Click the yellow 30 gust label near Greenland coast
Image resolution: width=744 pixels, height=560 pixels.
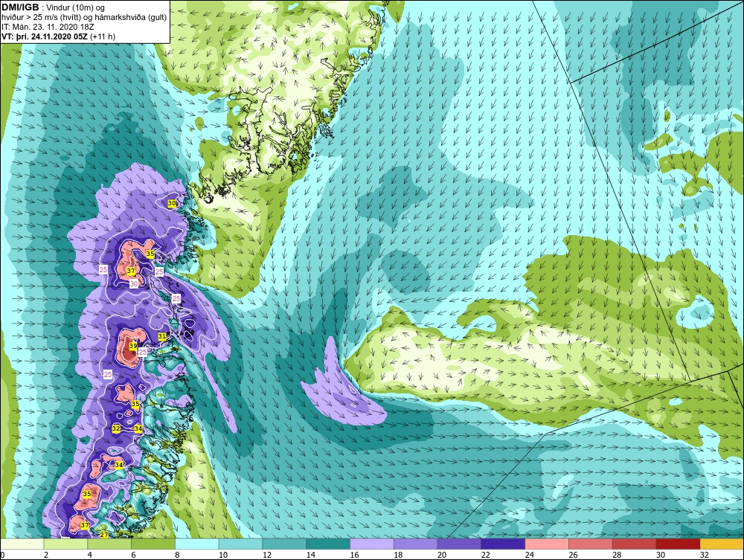coord(173,203)
